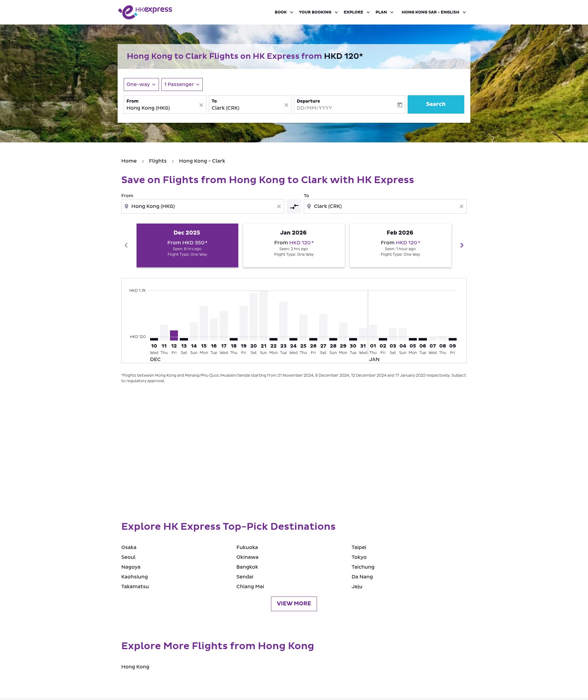
Task: Open the YOUR BOOKING menu
Action: pyautogui.click(x=318, y=12)
